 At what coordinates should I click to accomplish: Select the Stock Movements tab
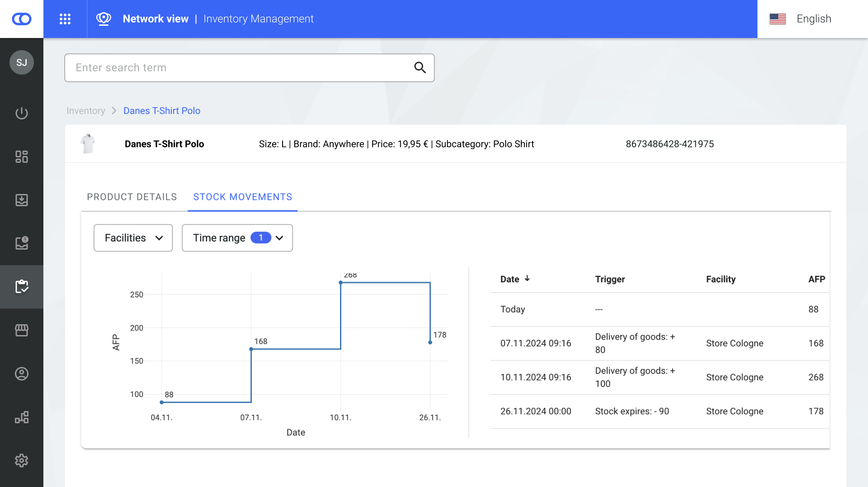(x=242, y=197)
